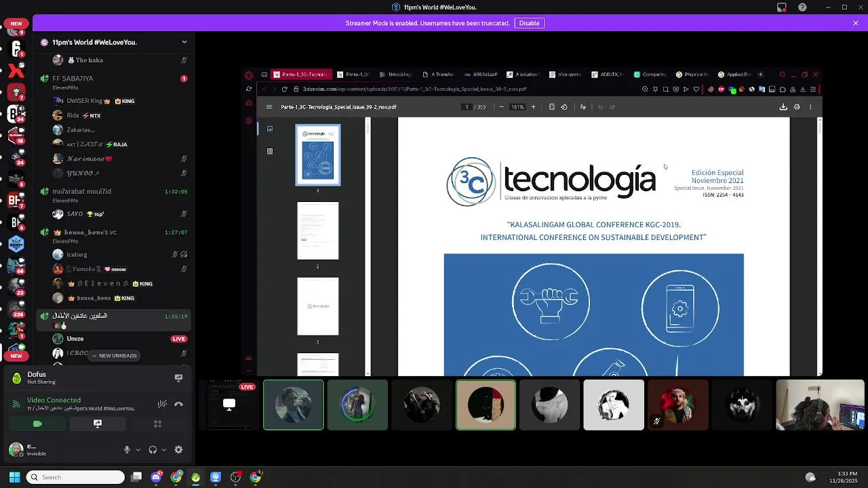The height and width of the screenshot is (488, 868).
Task: Disable Streamer Mode from the banner
Action: pyautogui.click(x=529, y=23)
